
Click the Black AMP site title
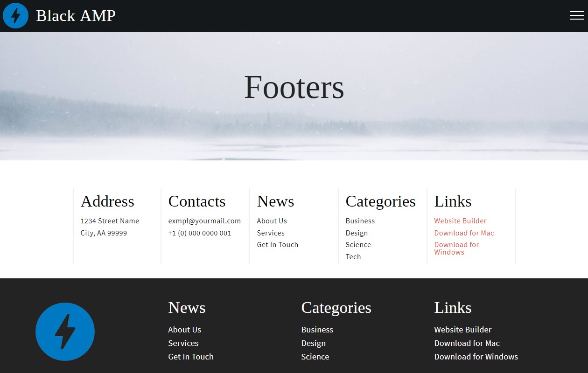[x=76, y=15]
